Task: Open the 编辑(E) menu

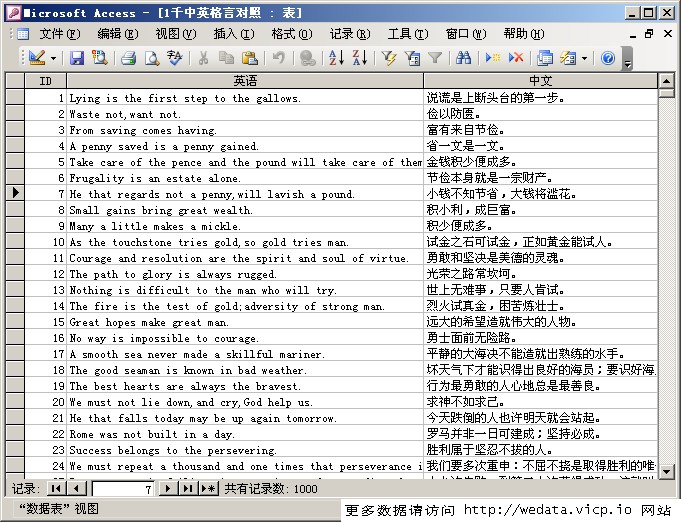Action: (118, 33)
